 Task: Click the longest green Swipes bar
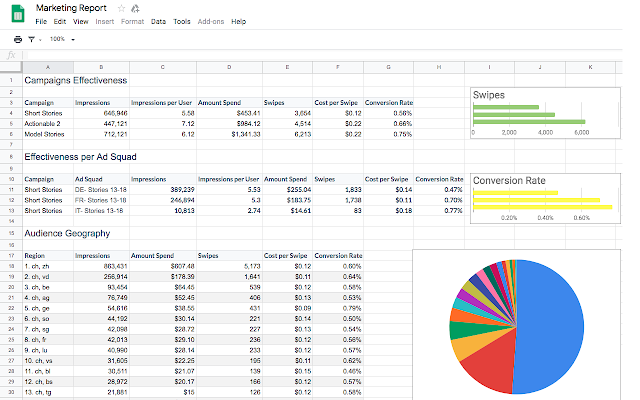529,122
